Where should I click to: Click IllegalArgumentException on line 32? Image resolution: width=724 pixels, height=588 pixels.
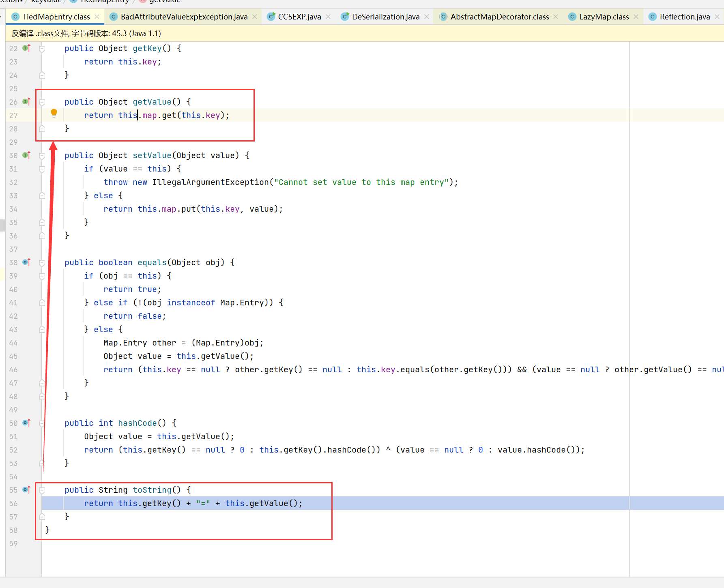211,182
